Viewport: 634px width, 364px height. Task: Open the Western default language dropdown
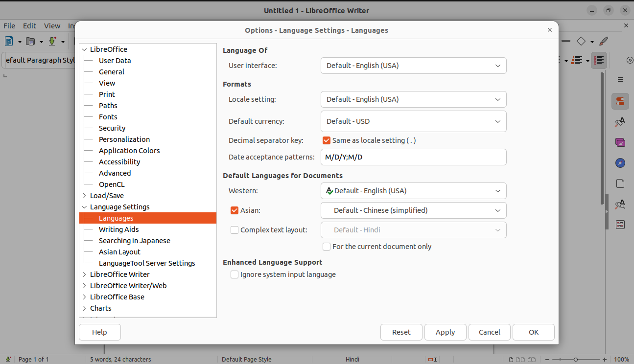413,191
